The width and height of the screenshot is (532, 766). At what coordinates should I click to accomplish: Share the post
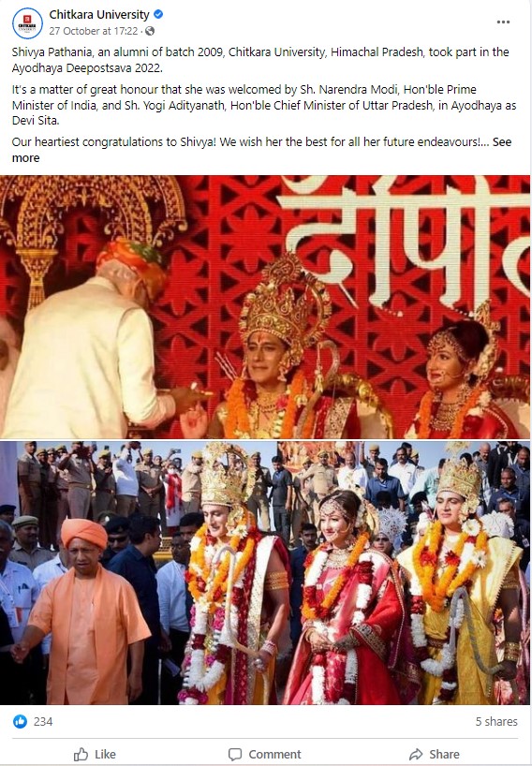[435, 754]
